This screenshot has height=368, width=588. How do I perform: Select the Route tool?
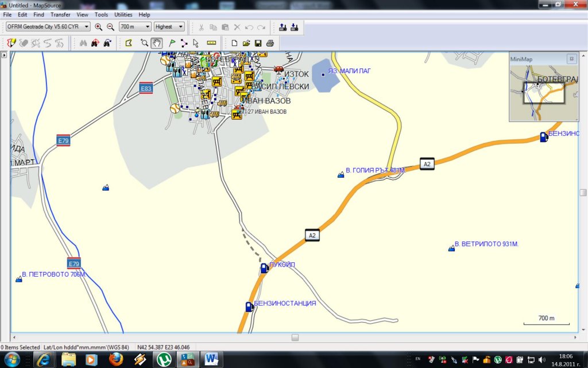pyautogui.click(x=184, y=43)
